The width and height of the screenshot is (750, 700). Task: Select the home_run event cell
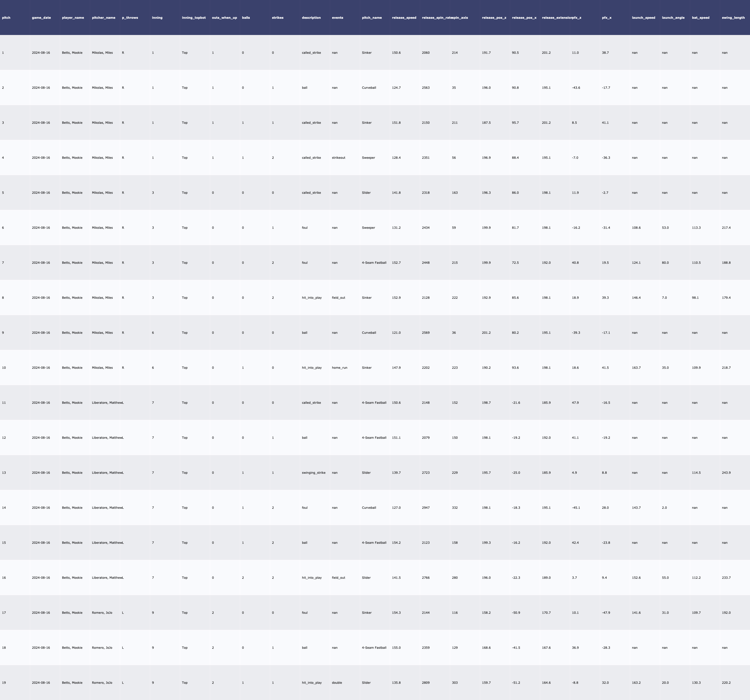point(339,367)
